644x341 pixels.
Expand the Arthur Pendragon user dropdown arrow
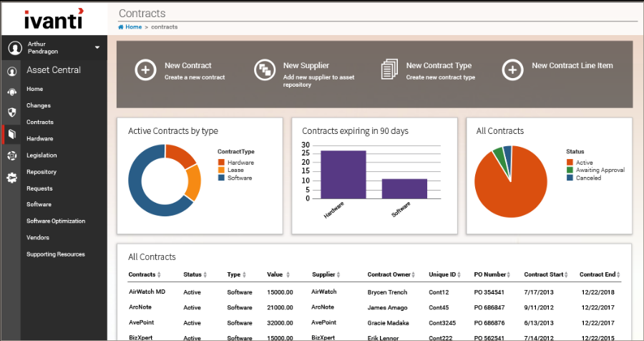[x=97, y=48]
